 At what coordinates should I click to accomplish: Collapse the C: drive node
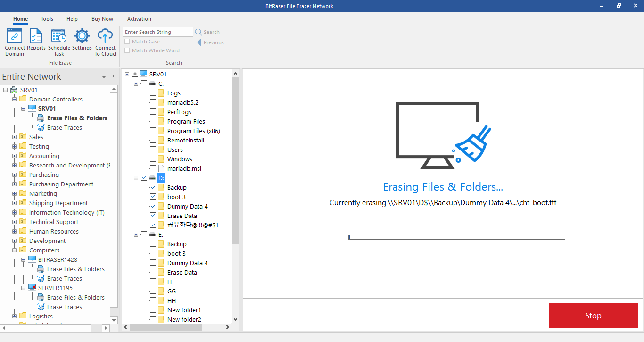tap(136, 83)
